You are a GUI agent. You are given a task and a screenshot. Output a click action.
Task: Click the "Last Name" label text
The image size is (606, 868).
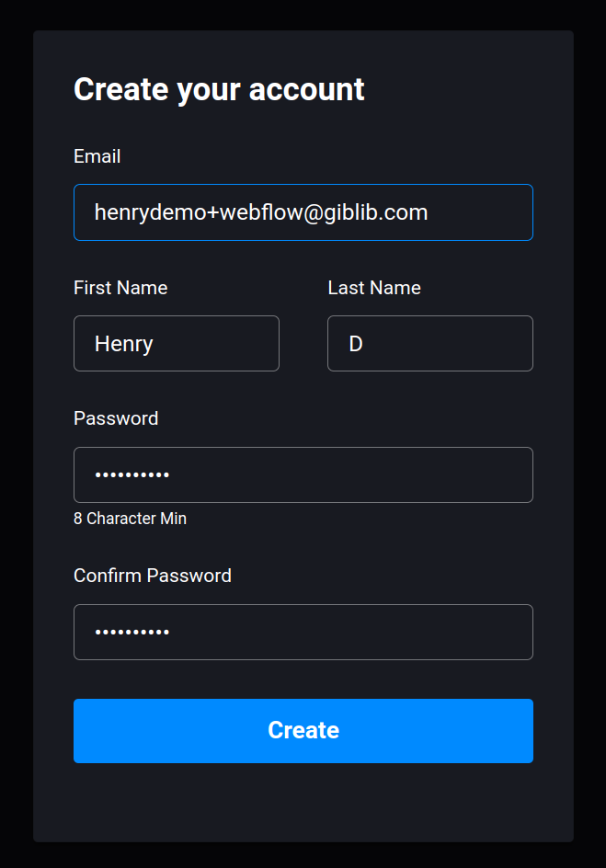[374, 288]
